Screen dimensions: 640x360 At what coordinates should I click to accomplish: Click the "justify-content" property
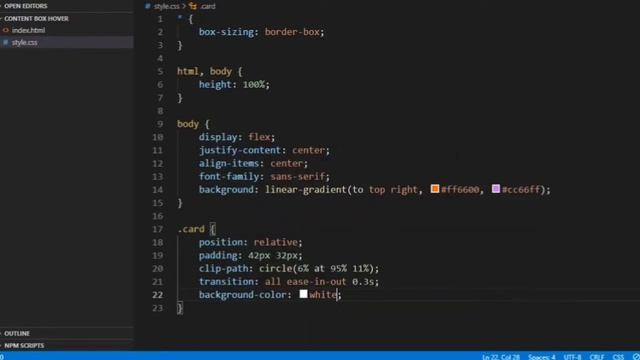(240, 150)
